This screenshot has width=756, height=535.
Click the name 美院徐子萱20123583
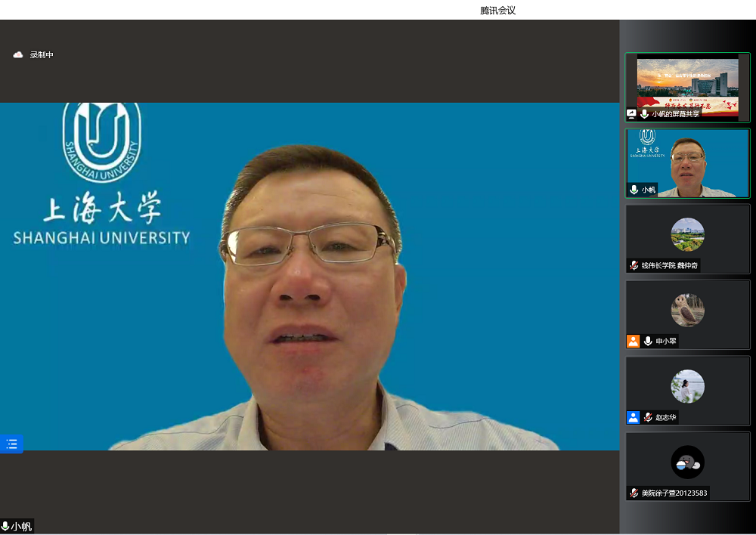(674, 493)
